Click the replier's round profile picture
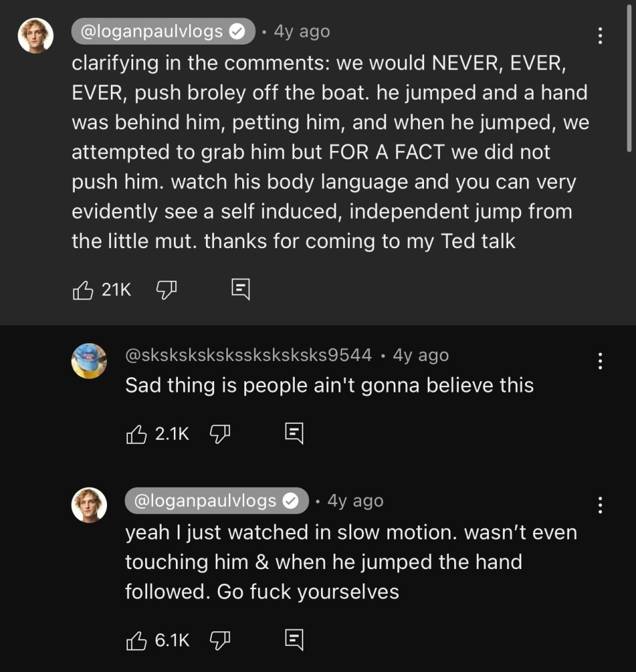The width and height of the screenshot is (636, 672). click(x=88, y=362)
